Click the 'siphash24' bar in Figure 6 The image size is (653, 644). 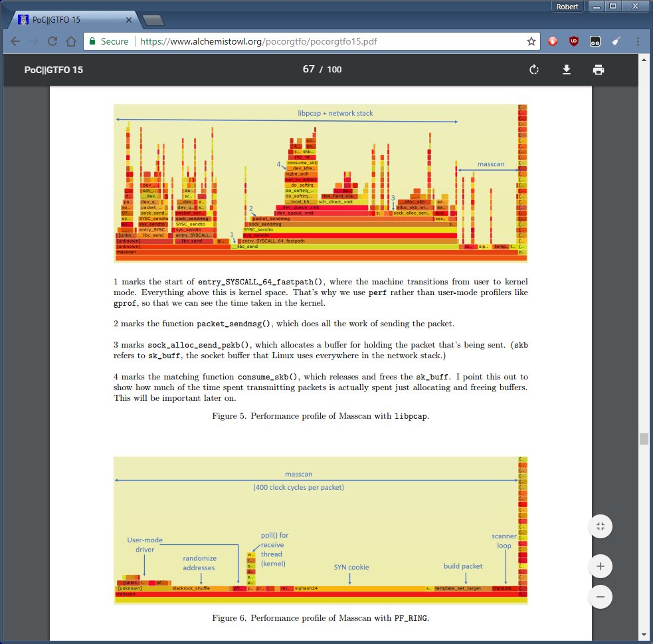click(x=358, y=588)
